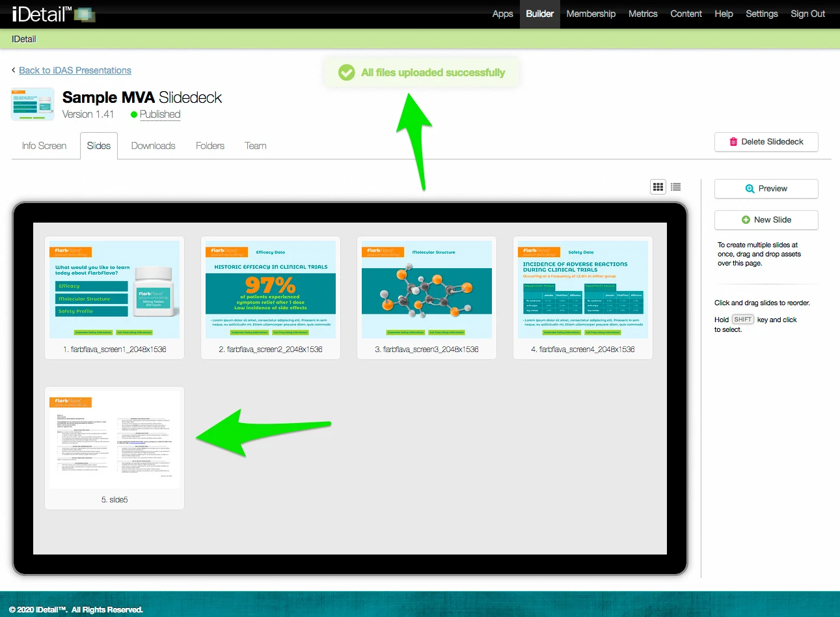The height and width of the screenshot is (617, 840).
Task: Switch to list view icon
Action: tap(676, 187)
